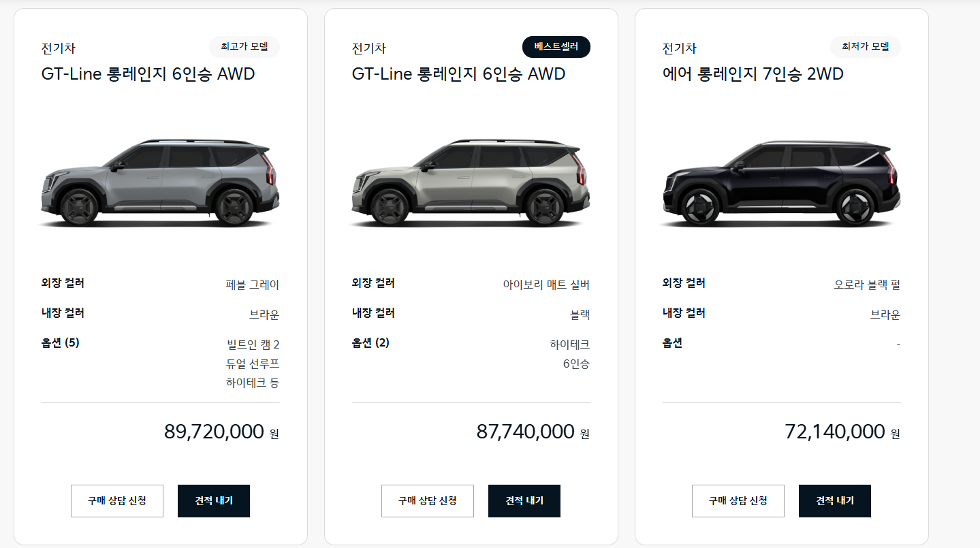Click the 89,720,000 원 price

(x=222, y=432)
